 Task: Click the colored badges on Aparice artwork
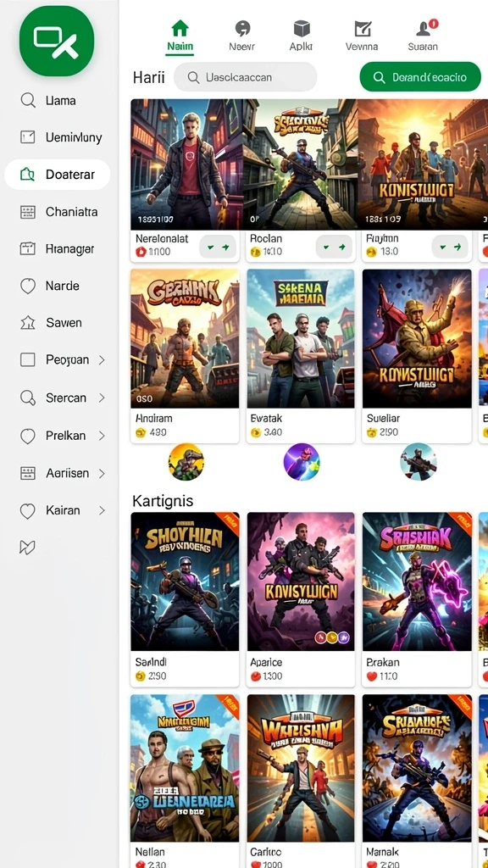tap(332, 637)
